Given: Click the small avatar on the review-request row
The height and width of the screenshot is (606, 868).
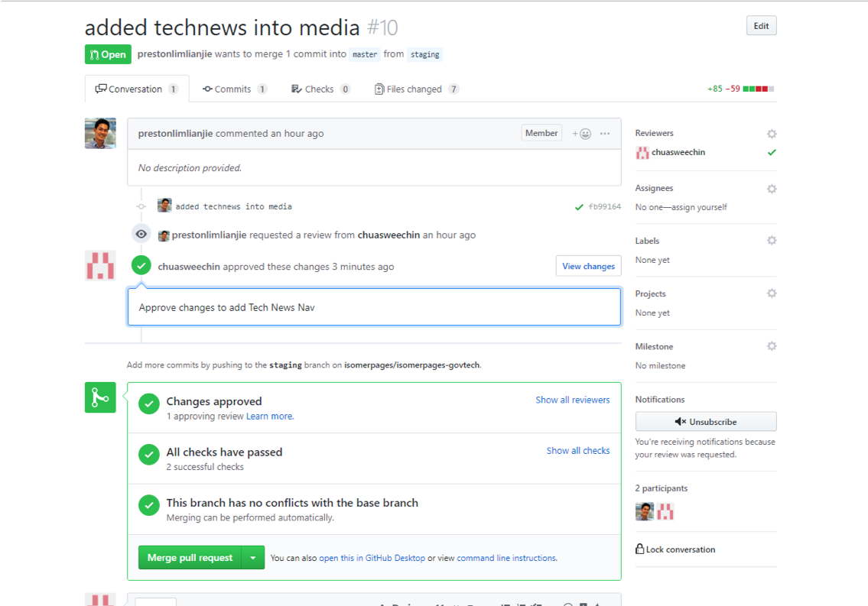Looking at the screenshot, I should click(164, 235).
